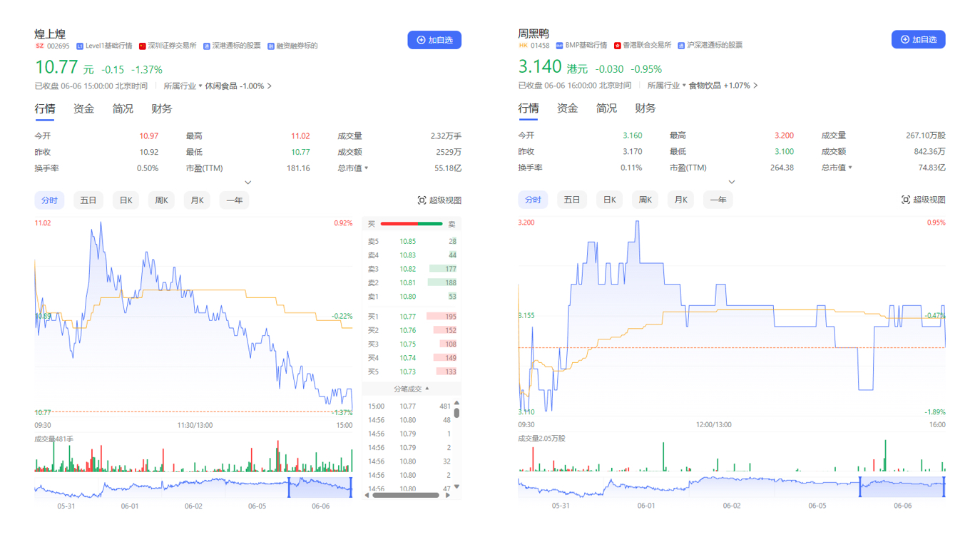Select 五日 period on 周黑鸭 chart
The image size is (980, 542).
point(572,200)
